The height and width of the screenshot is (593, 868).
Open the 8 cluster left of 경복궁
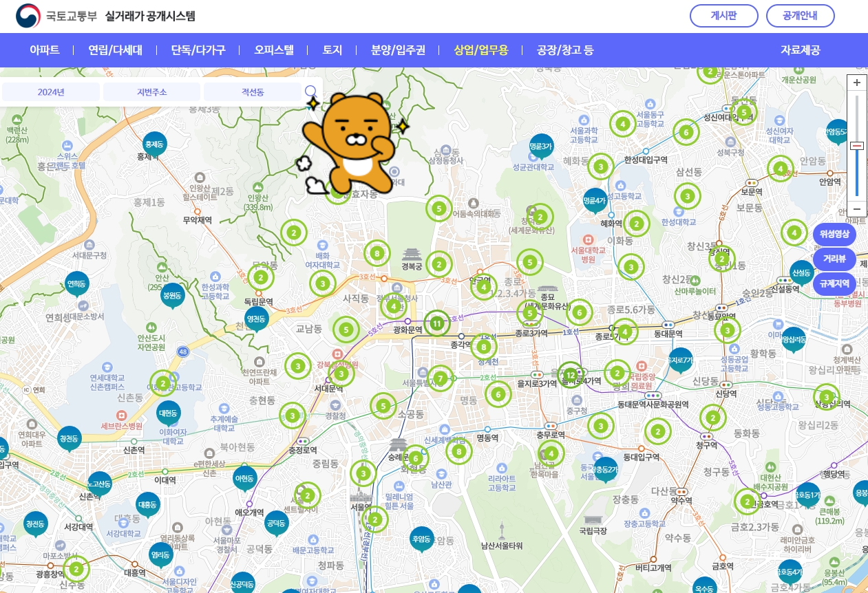coord(377,253)
